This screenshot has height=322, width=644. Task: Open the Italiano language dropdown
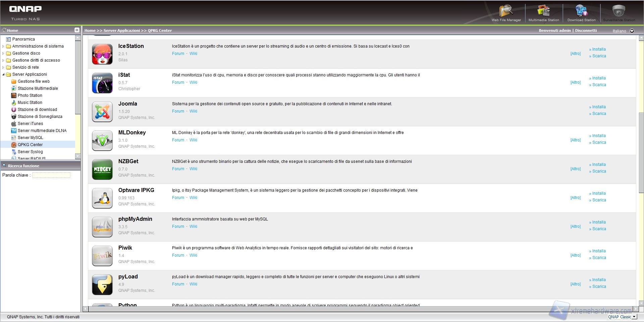632,31
